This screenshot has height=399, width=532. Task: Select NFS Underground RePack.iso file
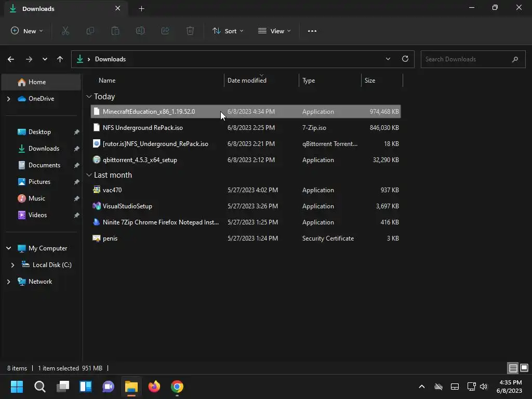click(x=246, y=128)
